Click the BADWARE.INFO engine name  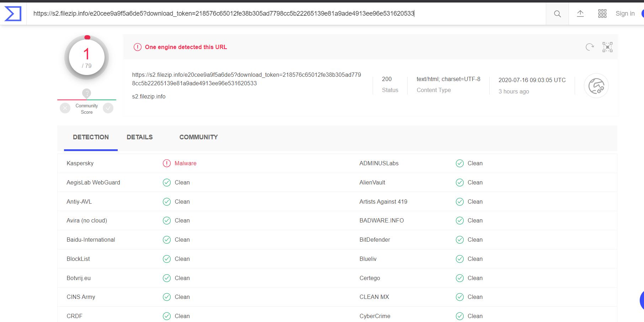382,220
